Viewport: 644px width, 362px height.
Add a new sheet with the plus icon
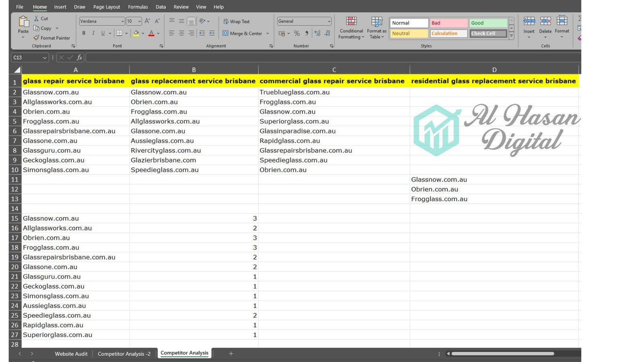(231, 354)
